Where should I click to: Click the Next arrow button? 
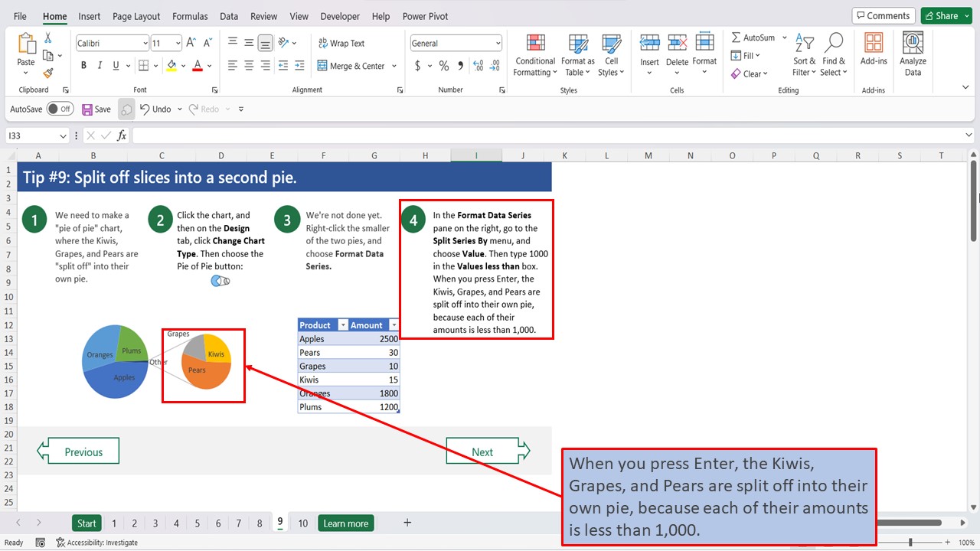488,452
